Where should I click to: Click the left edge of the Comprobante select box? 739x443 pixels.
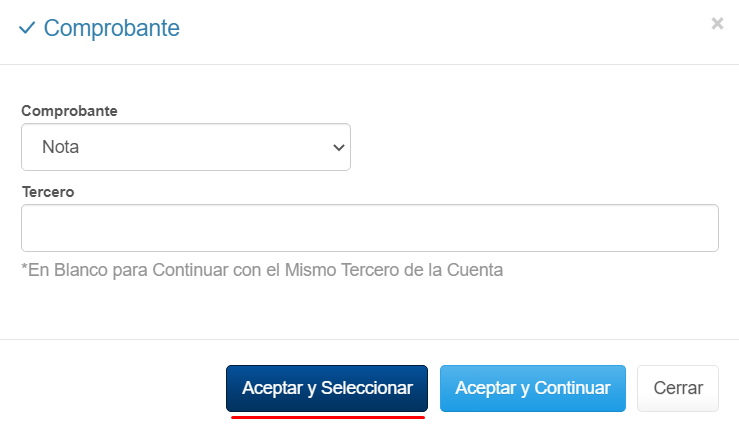point(26,147)
